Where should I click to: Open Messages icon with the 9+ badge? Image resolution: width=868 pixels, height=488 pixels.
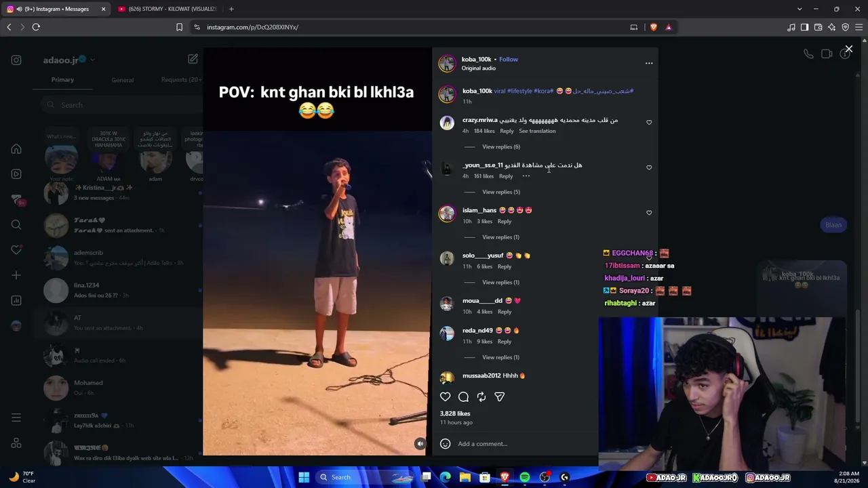(x=16, y=199)
